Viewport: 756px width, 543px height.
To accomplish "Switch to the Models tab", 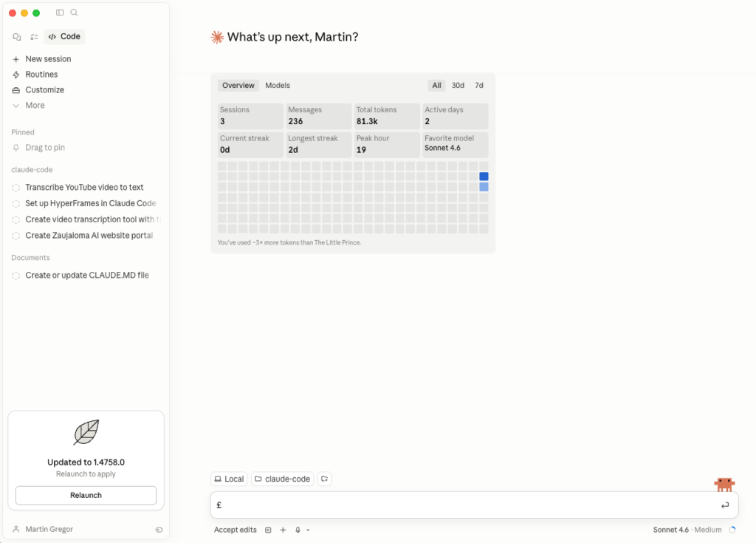I will tap(278, 86).
